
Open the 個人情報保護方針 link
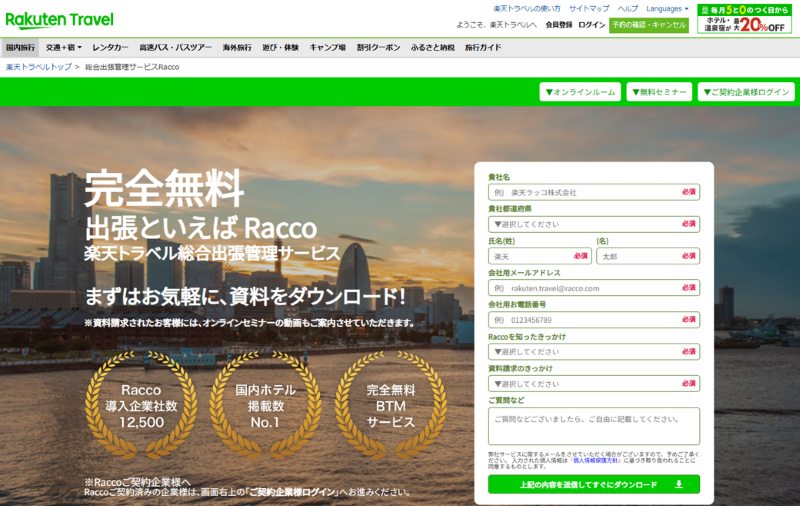pyautogui.click(x=595, y=460)
